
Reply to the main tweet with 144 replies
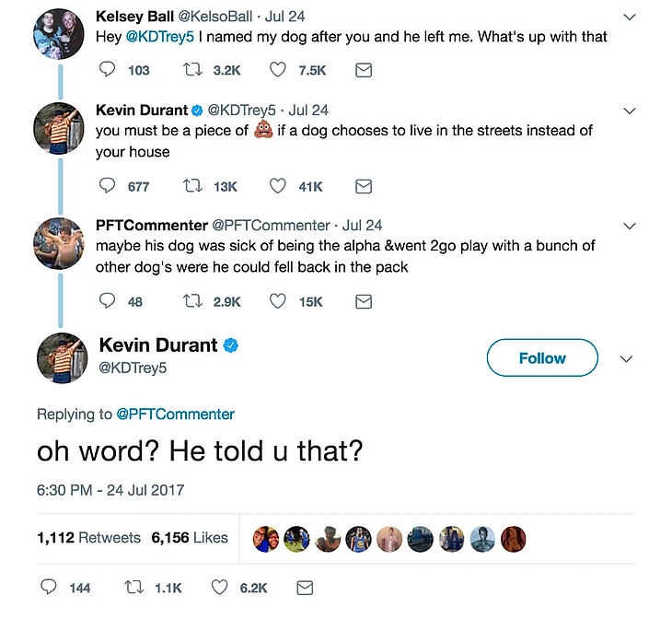point(51,588)
